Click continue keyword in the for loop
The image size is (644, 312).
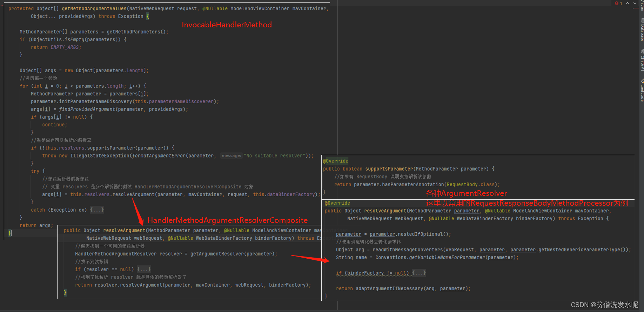pyautogui.click(x=53, y=125)
